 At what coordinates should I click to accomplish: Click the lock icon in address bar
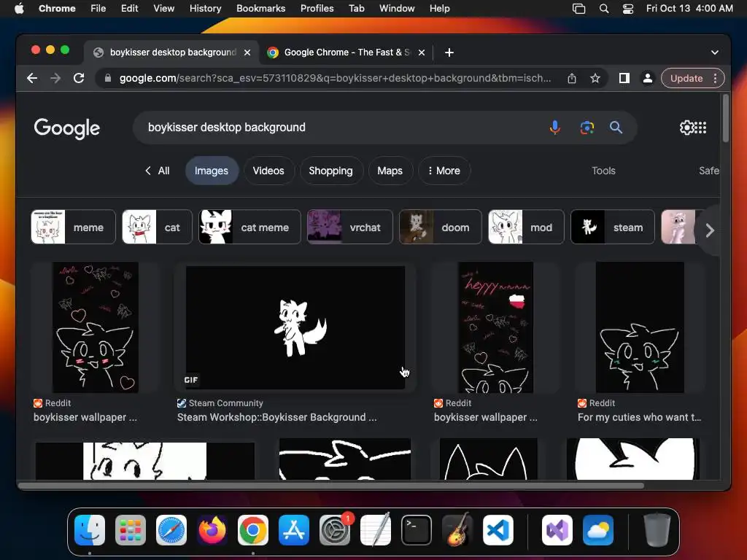[108, 78]
